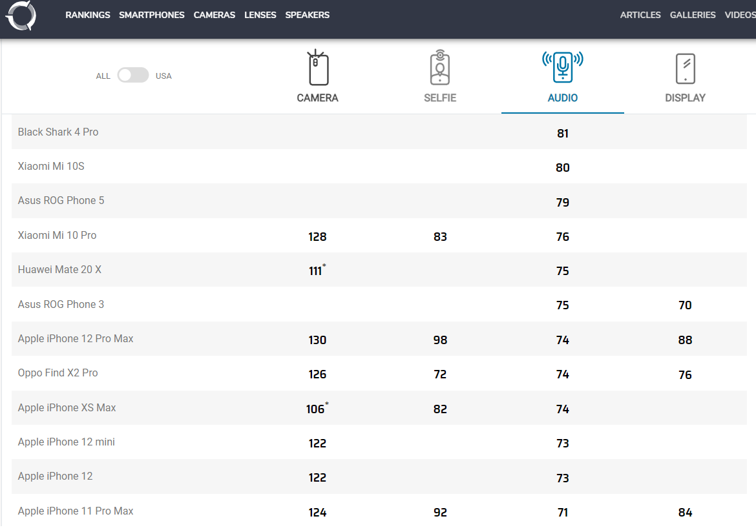Open Apple iPhone 12 mini link
Viewport: 756px width, 532px height.
(x=66, y=442)
